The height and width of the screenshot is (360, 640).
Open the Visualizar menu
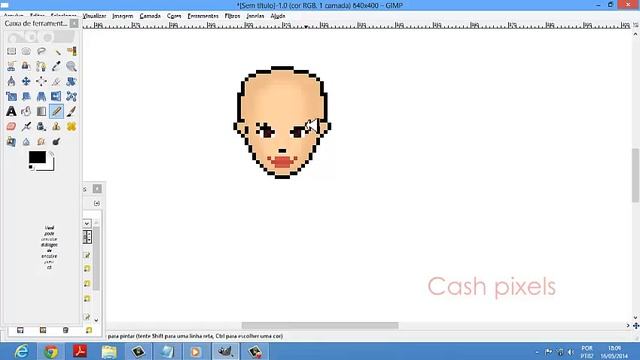tap(94, 16)
